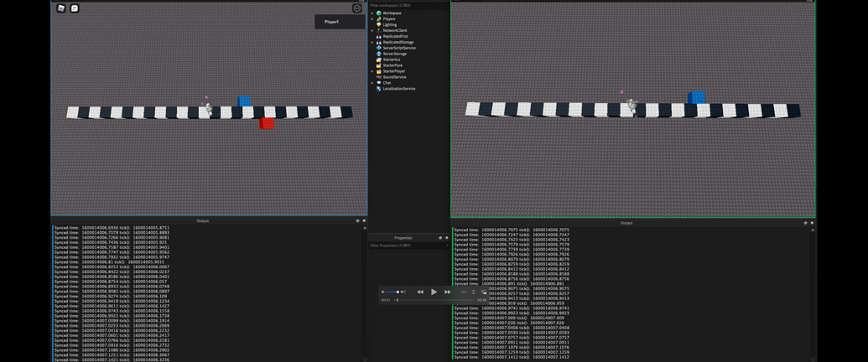Open the chat bubble icon in viewport
Viewport: 868px width, 362px height.
75,8
